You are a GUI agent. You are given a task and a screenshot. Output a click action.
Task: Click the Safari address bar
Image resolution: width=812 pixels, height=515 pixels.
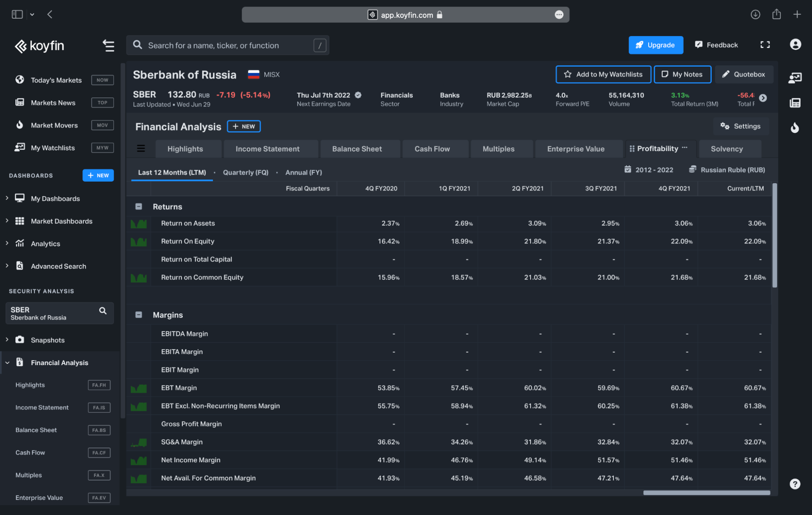pos(405,15)
